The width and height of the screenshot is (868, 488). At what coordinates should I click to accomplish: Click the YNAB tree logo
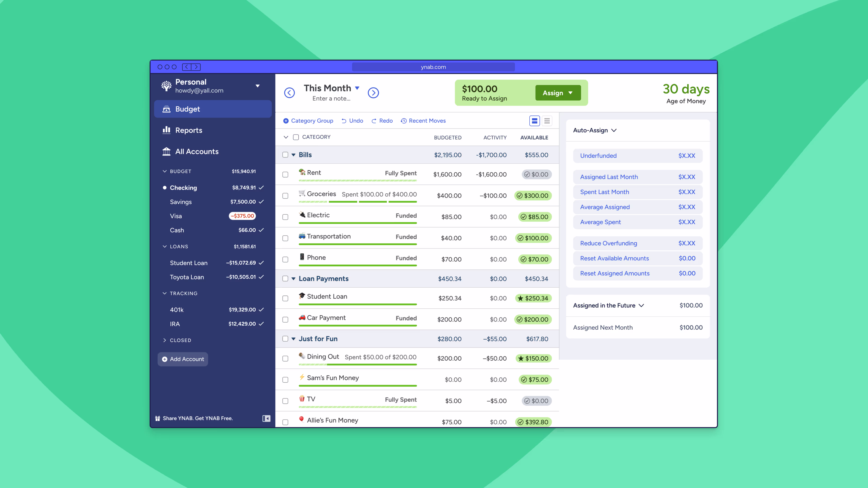tap(166, 86)
